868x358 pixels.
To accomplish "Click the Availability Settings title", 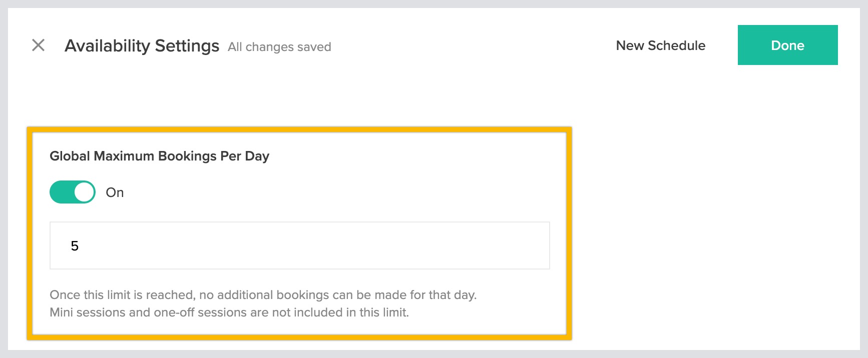I will click(x=142, y=45).
